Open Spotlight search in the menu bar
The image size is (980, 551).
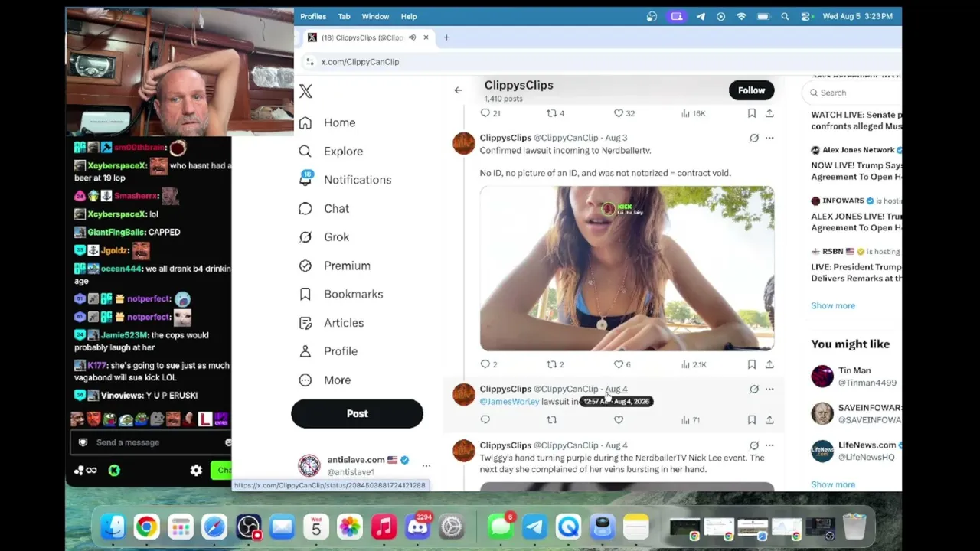tap(785, 16)
